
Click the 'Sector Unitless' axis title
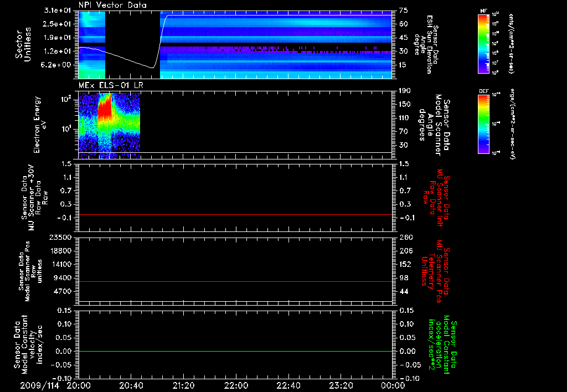(x=23, y=44)
